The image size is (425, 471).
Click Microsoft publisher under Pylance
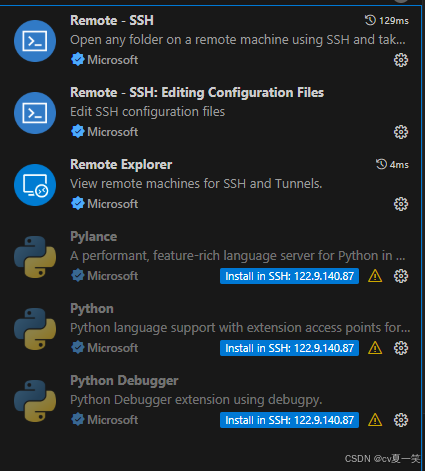113,276
